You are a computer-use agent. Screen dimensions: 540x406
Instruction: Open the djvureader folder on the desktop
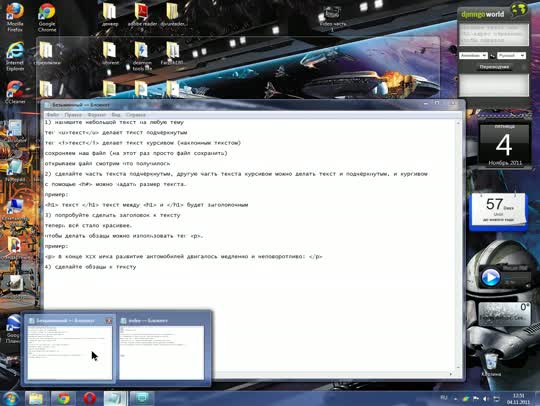(173, 14)
